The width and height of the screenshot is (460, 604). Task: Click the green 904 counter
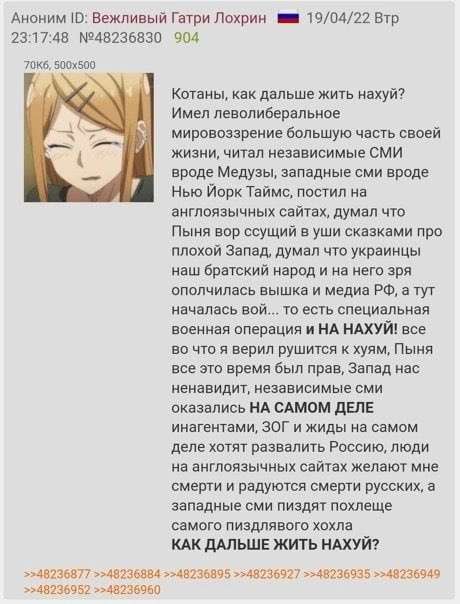click(x=187, y=38)
